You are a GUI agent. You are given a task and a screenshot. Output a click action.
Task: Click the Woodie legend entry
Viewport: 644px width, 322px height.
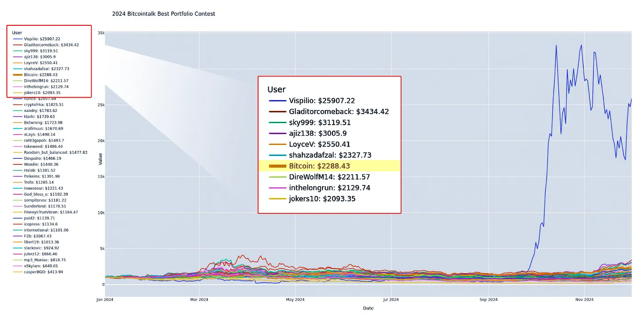(36, 164)
